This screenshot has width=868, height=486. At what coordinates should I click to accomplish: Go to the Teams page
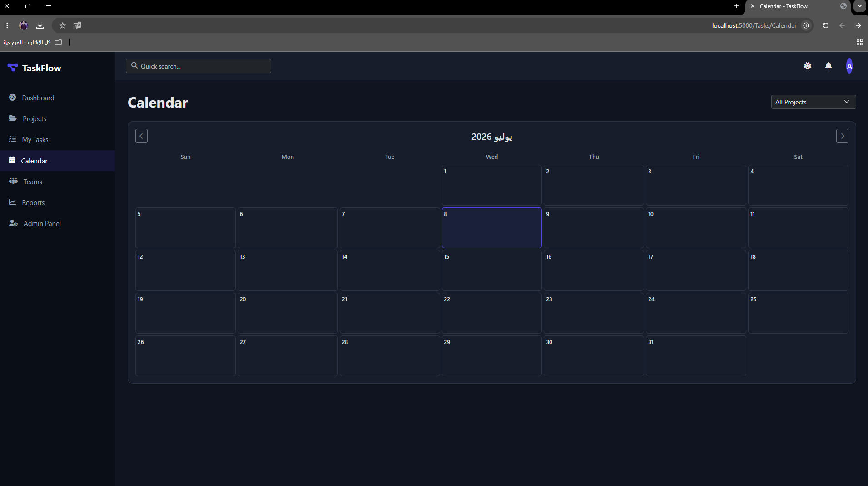pyautogui.click(x=33, y=182)
